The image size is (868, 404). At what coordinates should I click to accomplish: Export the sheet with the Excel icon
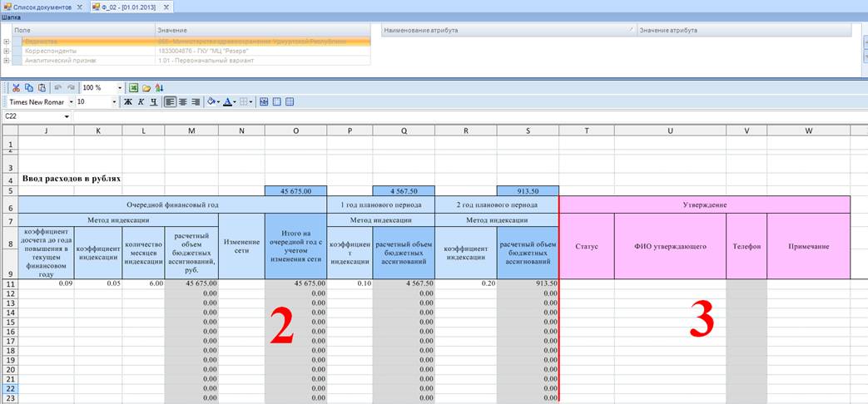(133, 87)
